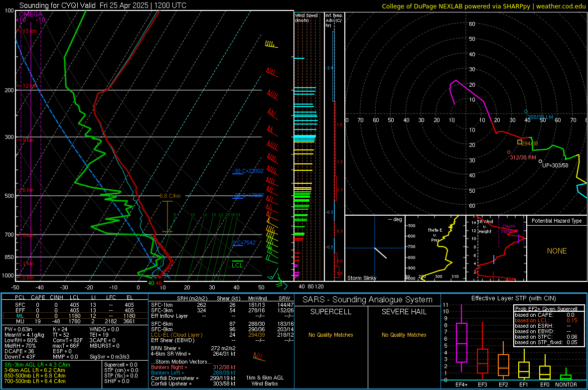The image size is (588, 390).
Task: Click the Wind Speed (knots) header
Action: [x=306, y=17]
